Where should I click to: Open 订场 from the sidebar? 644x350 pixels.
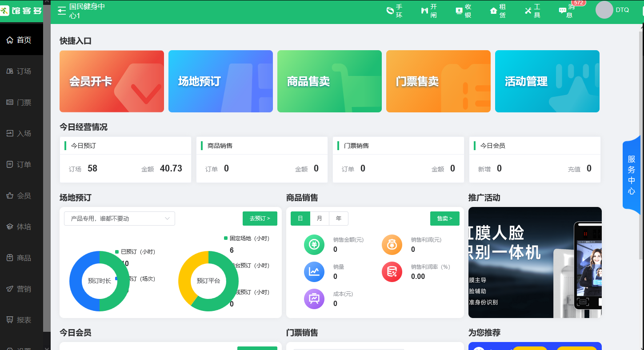(x=21, y=71)
